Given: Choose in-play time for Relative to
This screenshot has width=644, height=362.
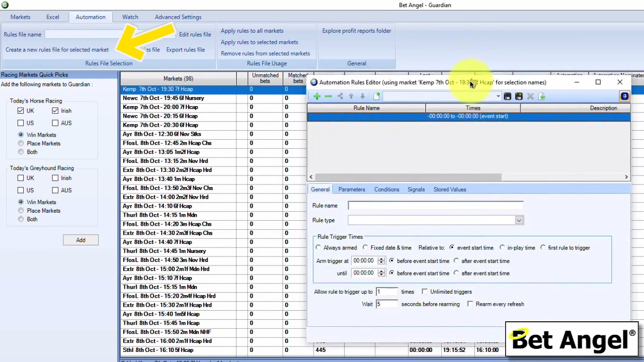Looking at the screenshot, I should (x=502, y=248).
